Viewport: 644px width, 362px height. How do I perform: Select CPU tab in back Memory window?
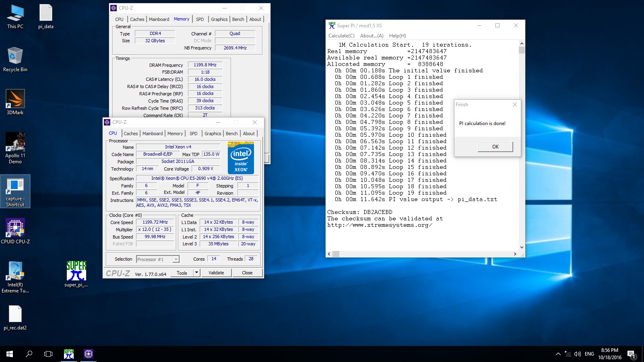click(120, 19)
